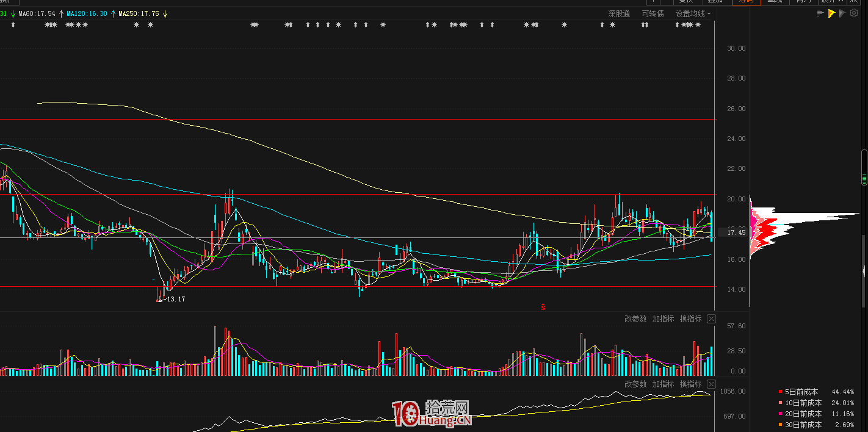
Task: Click the 26.00 price axis label
Action: [736, 109]
